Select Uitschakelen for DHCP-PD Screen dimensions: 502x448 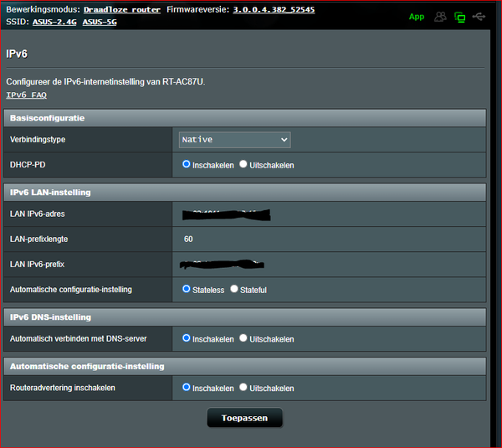point(243,164)
